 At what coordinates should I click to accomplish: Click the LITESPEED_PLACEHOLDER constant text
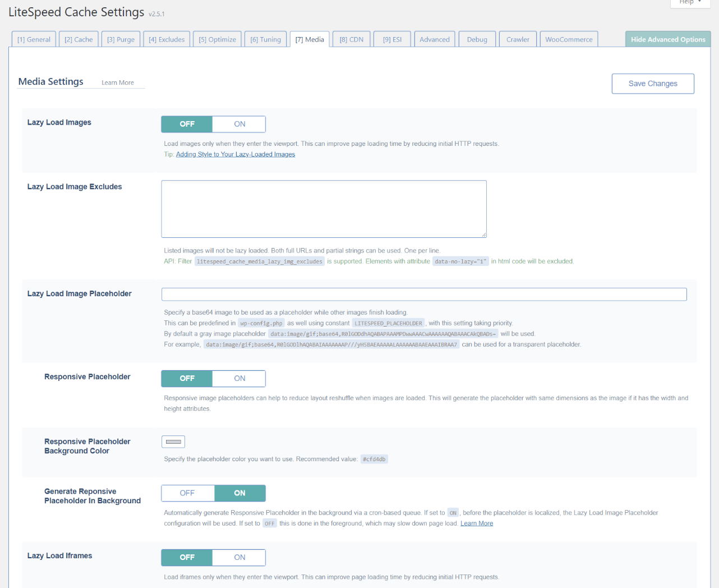tap(388, 323)
